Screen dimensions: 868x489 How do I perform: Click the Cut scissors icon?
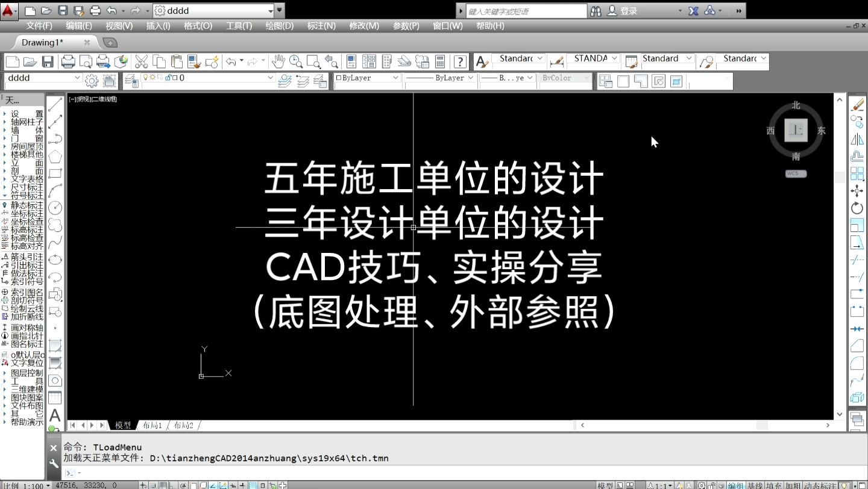pyautogui.click(x=142, y=61)
